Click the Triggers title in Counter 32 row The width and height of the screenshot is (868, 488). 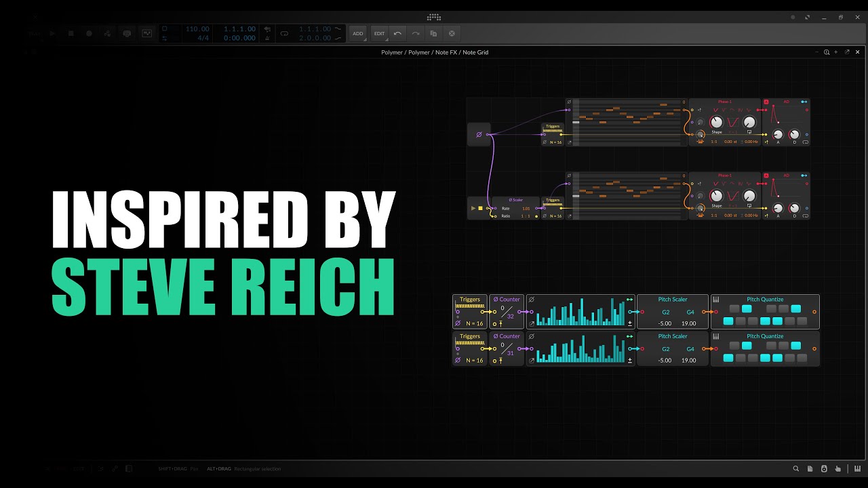coord(470,300)
